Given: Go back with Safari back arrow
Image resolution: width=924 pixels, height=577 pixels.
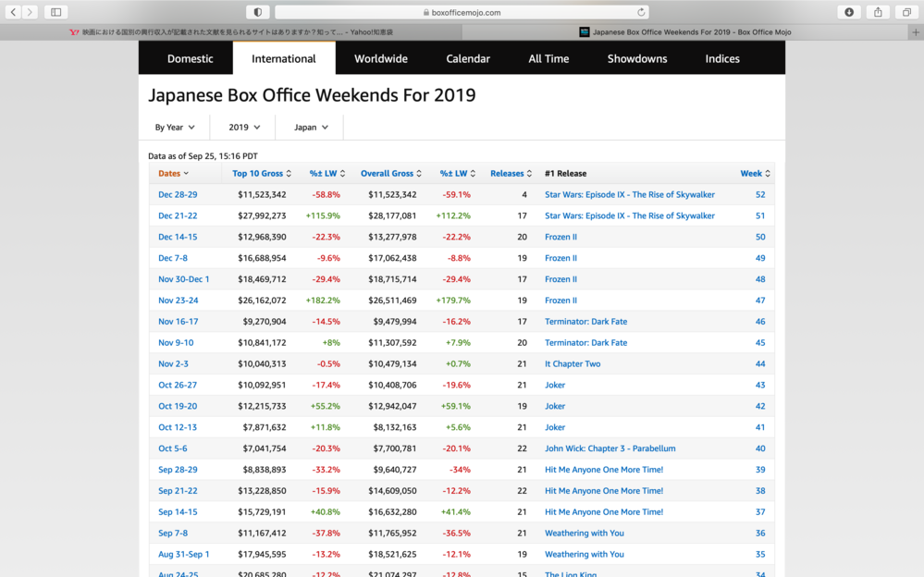Looking at the screenshot, I should pos(13,12).
